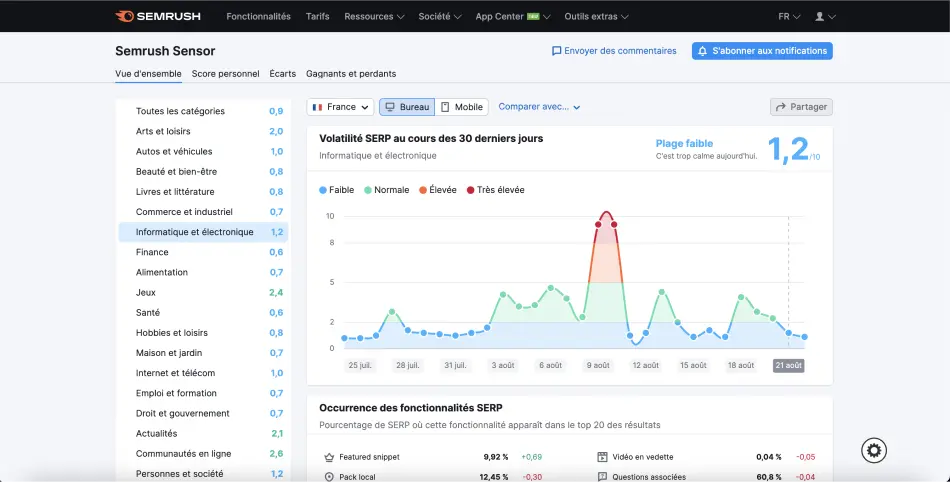Toggle Normale legend series
Image resolution: width=950 pixels, height=482 pixels.
pos(387,190)
